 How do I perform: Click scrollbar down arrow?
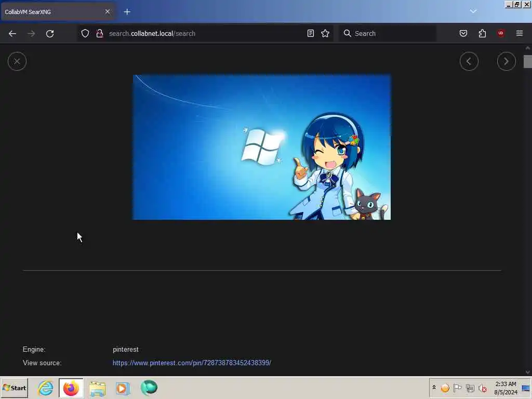pyautogui.click(x=528, y=372)
